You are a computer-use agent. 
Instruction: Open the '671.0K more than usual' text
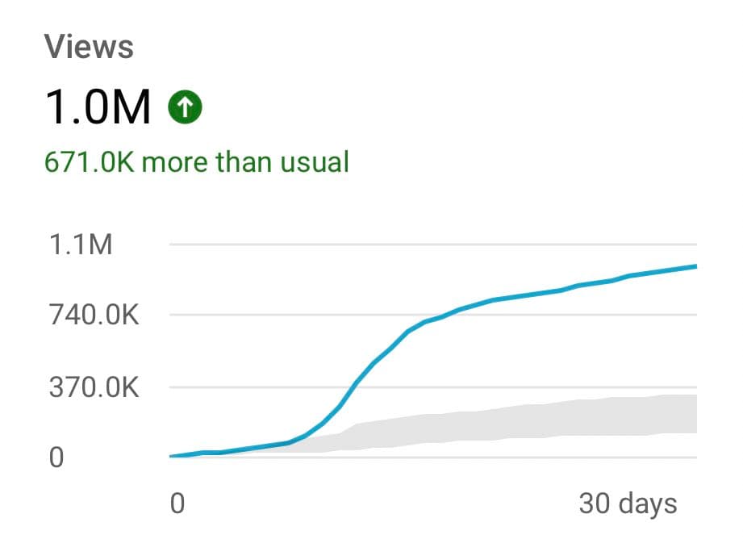[197, 161]
